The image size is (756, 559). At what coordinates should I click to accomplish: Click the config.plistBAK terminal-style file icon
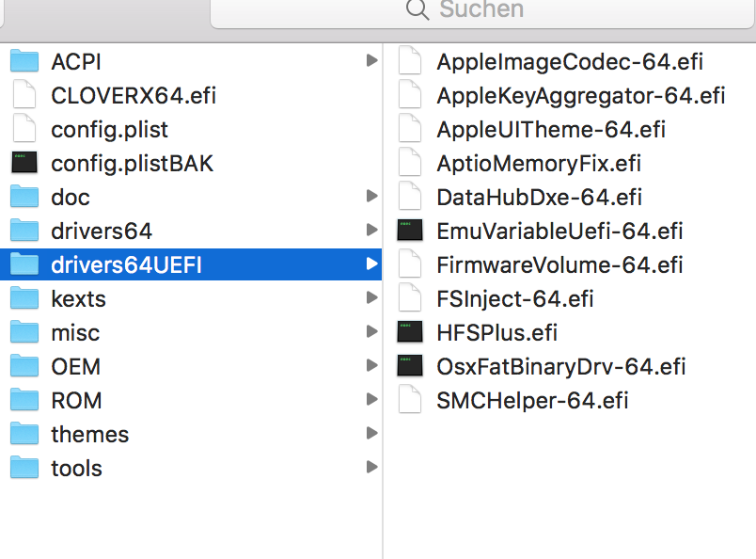24,164
